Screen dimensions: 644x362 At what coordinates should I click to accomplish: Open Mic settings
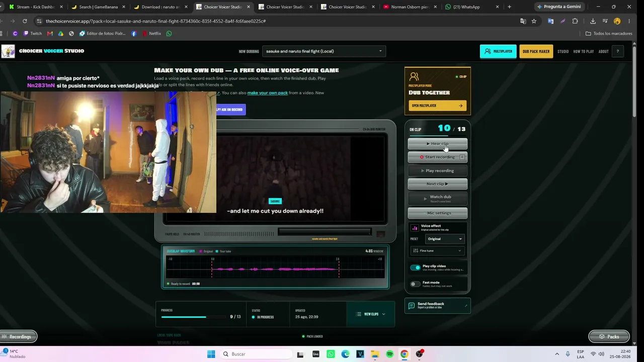point(437,213)
